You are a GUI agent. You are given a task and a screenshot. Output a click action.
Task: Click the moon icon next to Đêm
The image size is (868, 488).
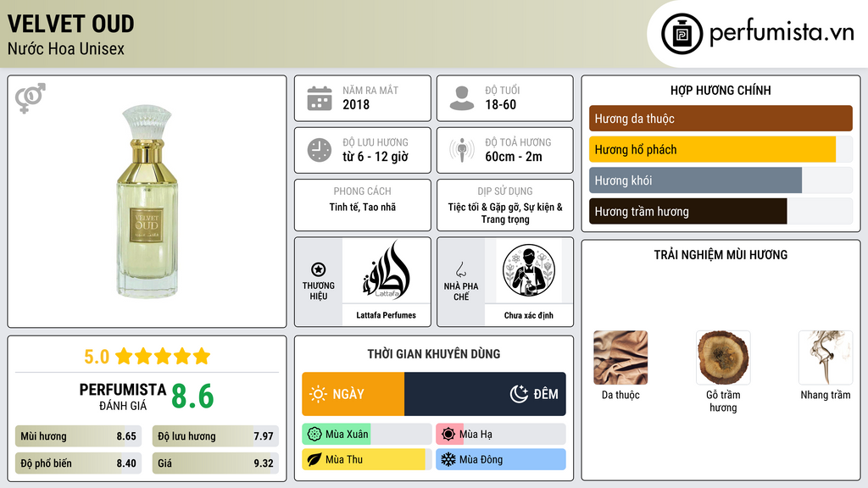tap(519, 394)
